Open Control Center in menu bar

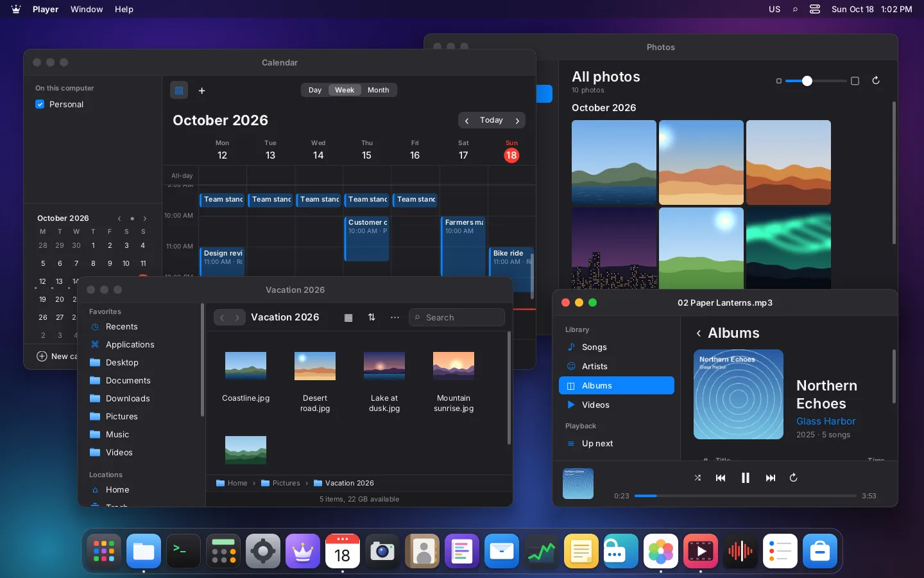click(815, 10)
